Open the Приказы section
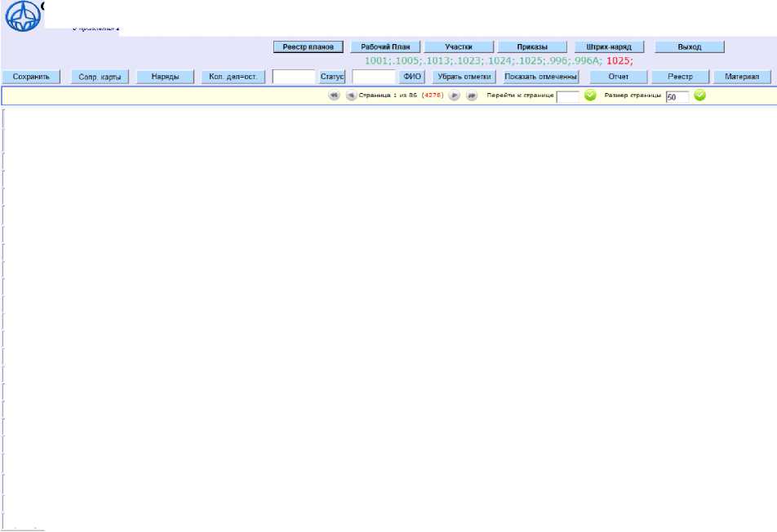 pyautogui.click(x=532, y=47)
